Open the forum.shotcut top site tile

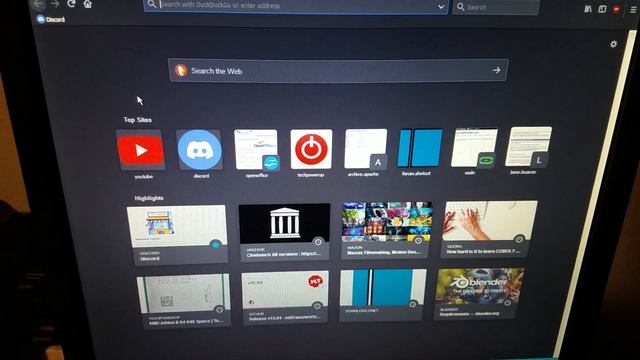point(420,148)
